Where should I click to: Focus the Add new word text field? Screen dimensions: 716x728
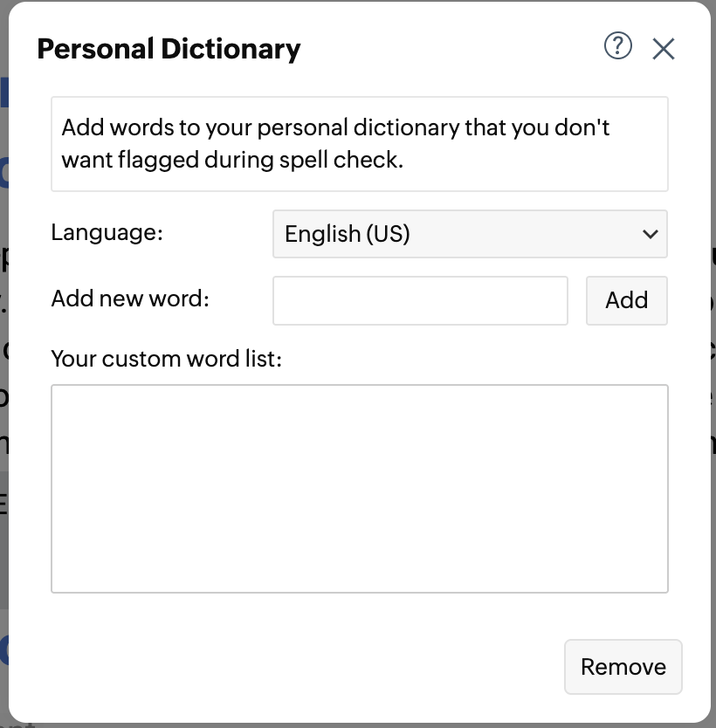tap(420, 300)
